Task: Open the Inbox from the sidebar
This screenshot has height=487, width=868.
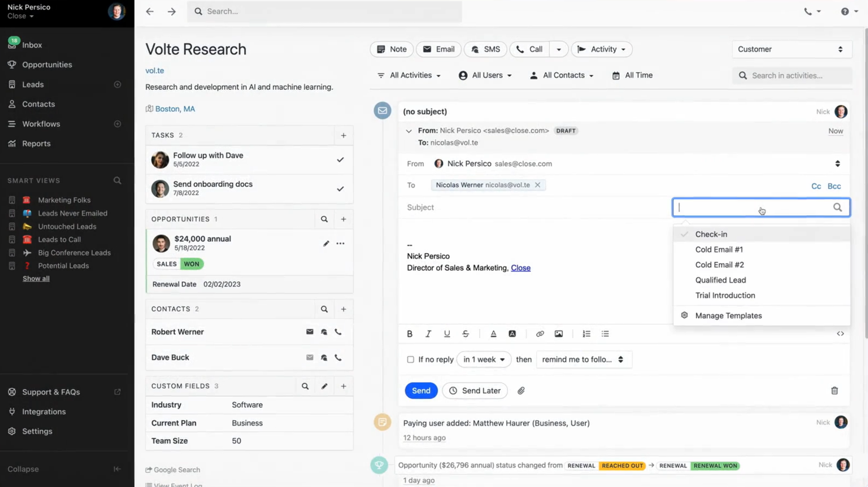Action: [x=32, y=45]
